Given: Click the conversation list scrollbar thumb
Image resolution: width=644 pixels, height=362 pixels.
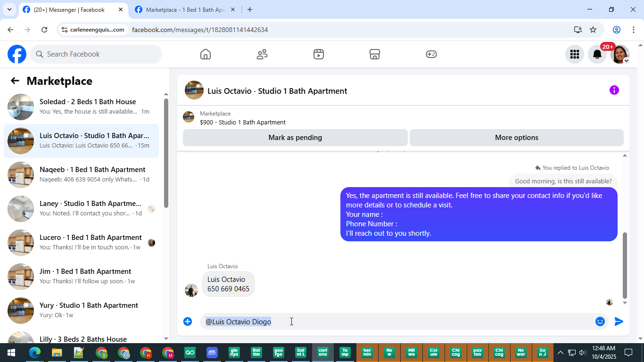Looking at the screenshot, I should (166, 152).
